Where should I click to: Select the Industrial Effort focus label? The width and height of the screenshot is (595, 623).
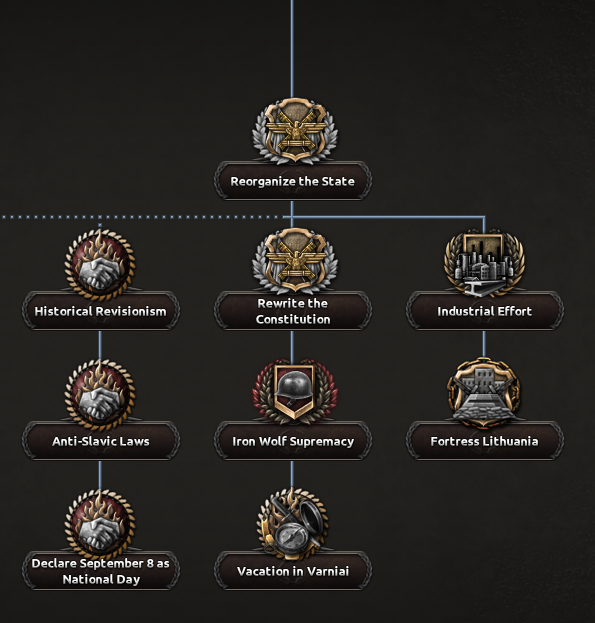click(x=485, y=311)
